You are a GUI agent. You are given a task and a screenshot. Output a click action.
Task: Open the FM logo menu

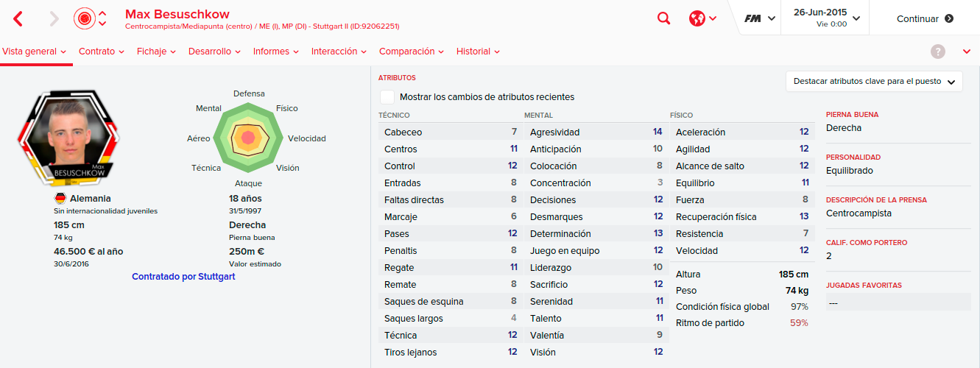coord(760,18)
